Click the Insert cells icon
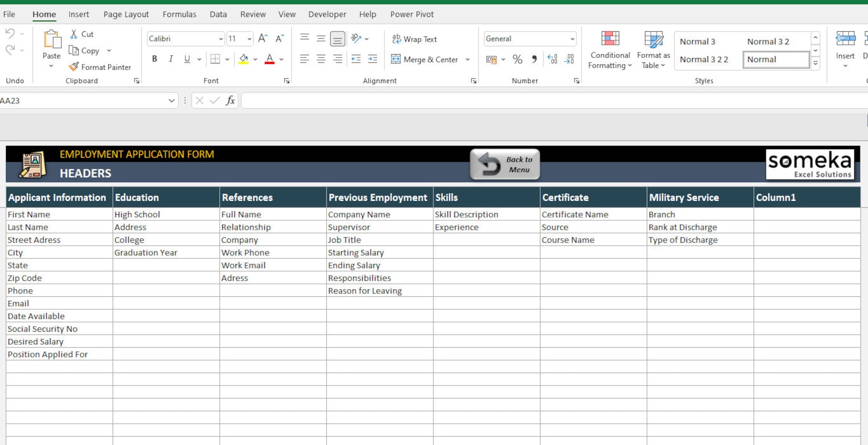Viewport: 868px width, 445px height. tap(845, 39)
